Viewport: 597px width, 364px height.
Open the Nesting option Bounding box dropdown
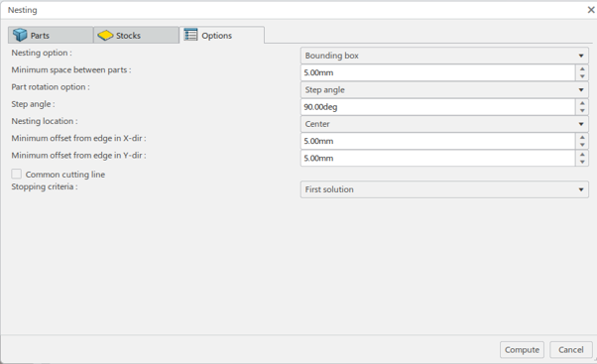pyautogui.click(x=444, y=56)
